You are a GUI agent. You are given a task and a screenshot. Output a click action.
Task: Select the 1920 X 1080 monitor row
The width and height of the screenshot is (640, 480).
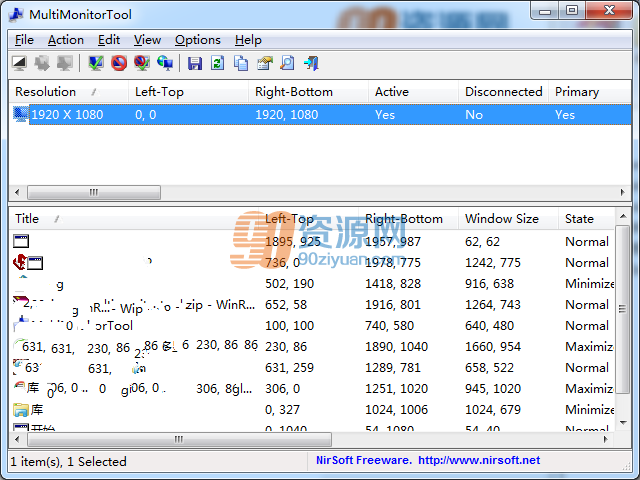[320, 115]
